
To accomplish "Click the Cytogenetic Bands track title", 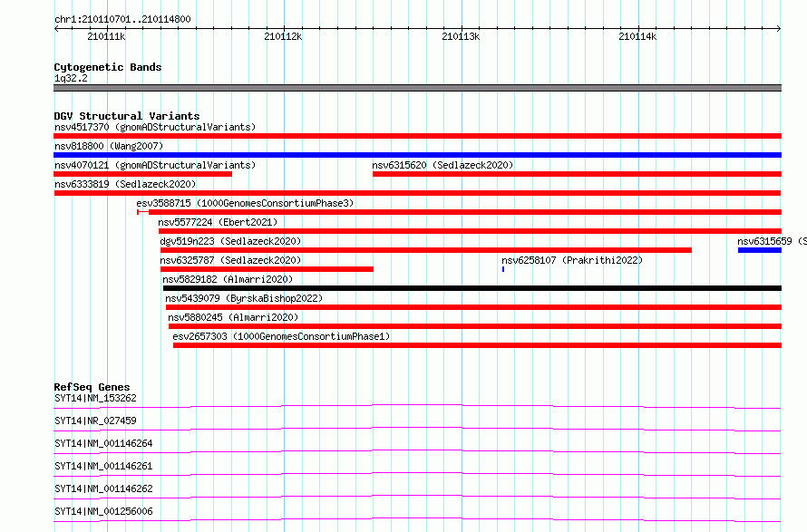I will pos(108,67).
